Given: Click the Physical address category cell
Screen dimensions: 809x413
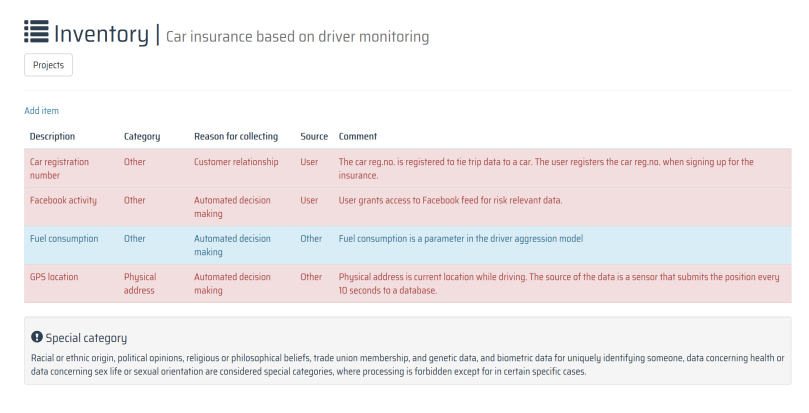Looking at the screenshot, I should pyautogui.click(x=140, y=283).
